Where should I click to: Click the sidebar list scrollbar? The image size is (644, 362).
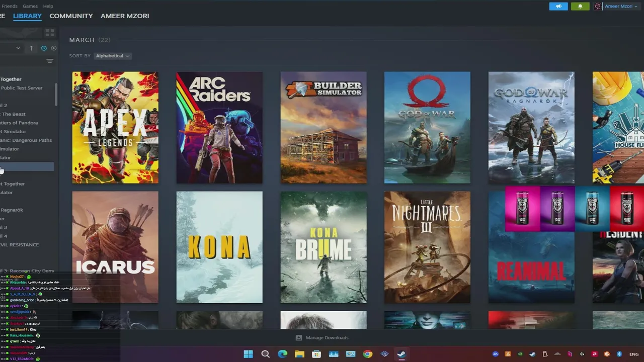coord(56,94)
